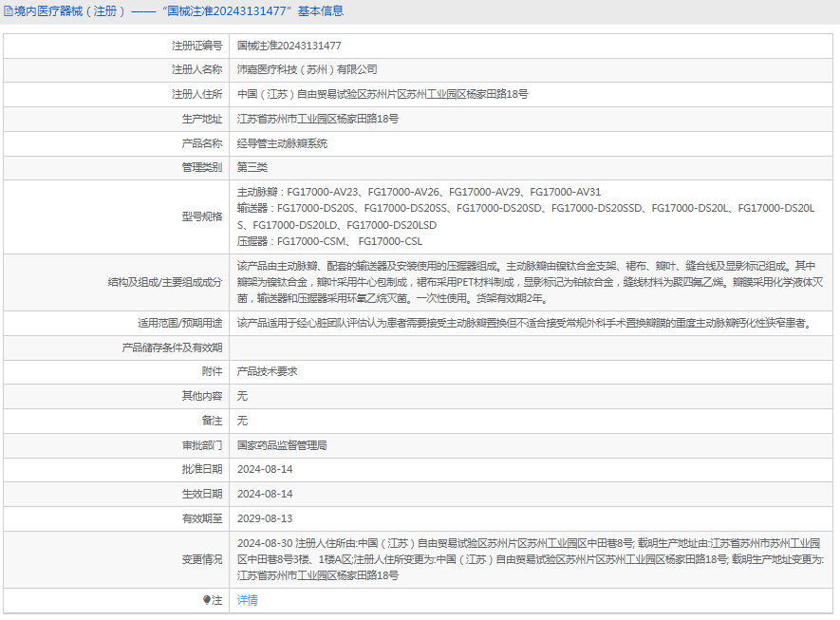The width and height of the screenshot is (840, 620).
Task: Select management category value 第三类
Action: [x=252, y=167]
